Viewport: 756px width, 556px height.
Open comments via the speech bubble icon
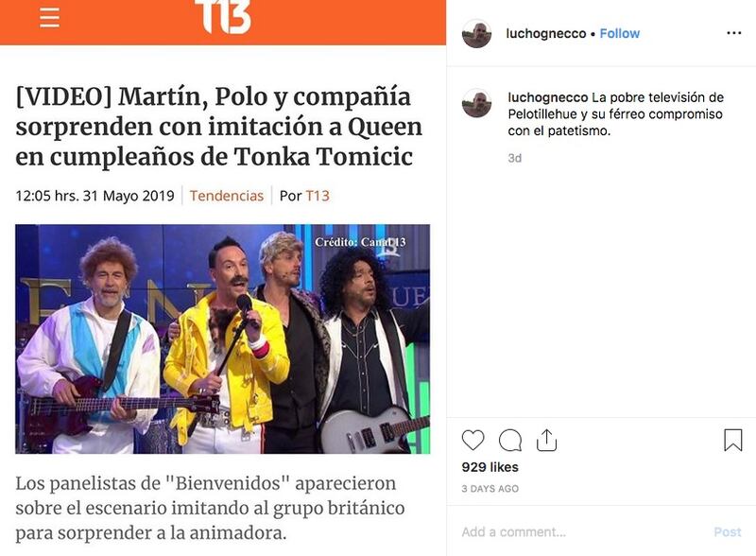point(510,441)
